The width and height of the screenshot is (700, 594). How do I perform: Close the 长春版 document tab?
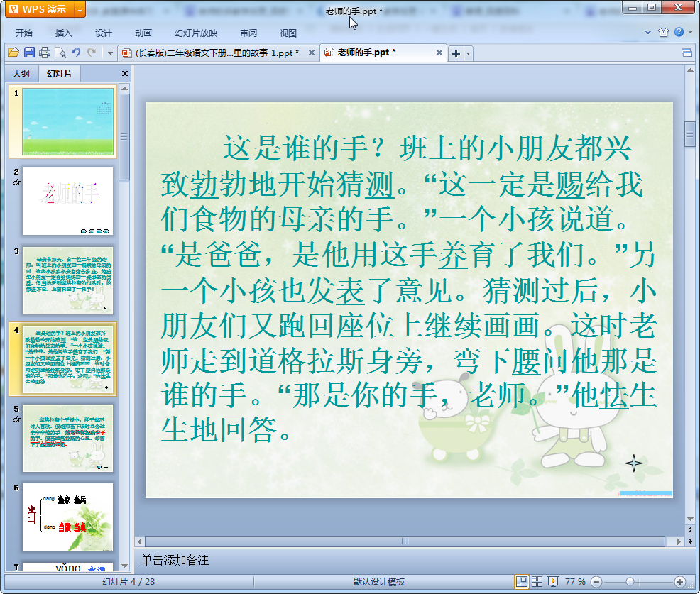(312, 53)
